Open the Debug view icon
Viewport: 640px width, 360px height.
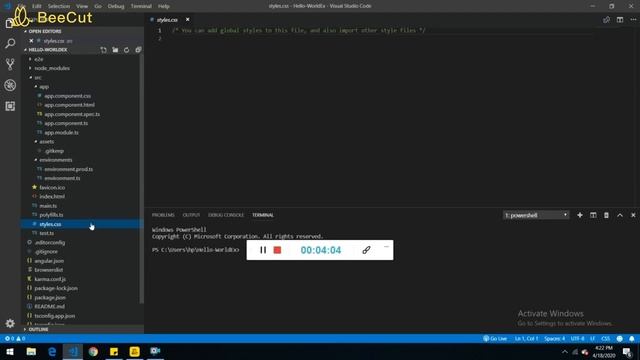[10, 85]
